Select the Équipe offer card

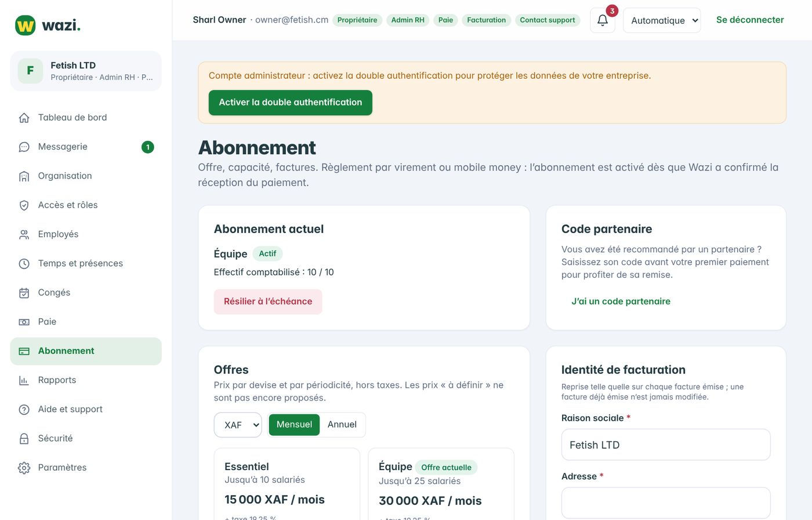441,484
